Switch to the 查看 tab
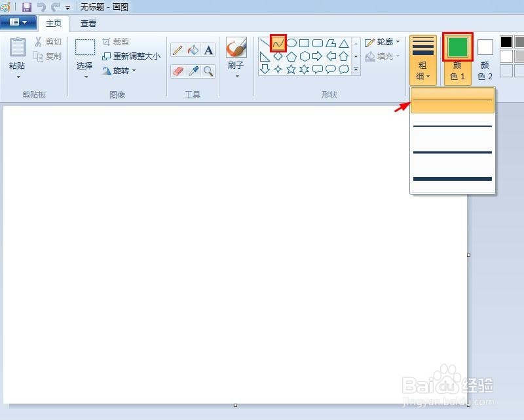 (x=88, y=24)
